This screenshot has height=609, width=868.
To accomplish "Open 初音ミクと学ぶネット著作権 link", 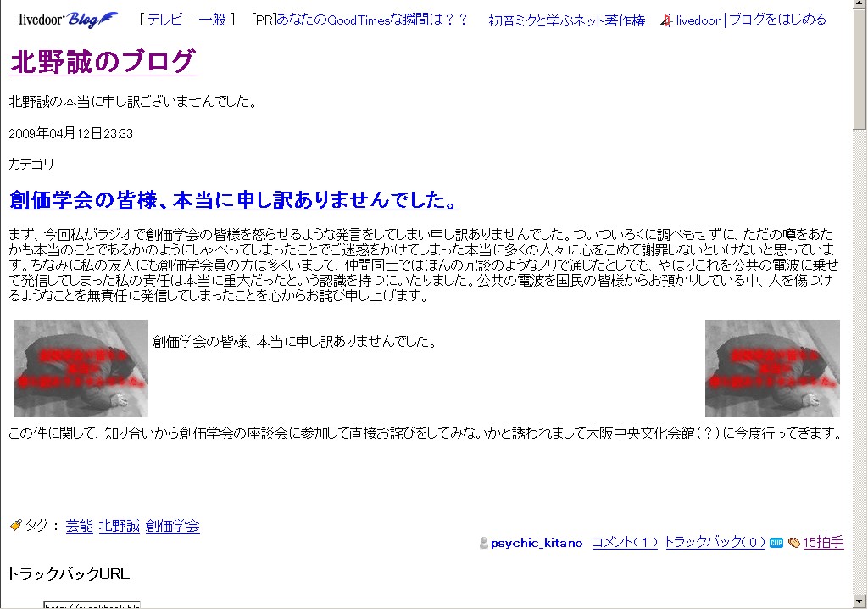I will (x=567, y=20).
